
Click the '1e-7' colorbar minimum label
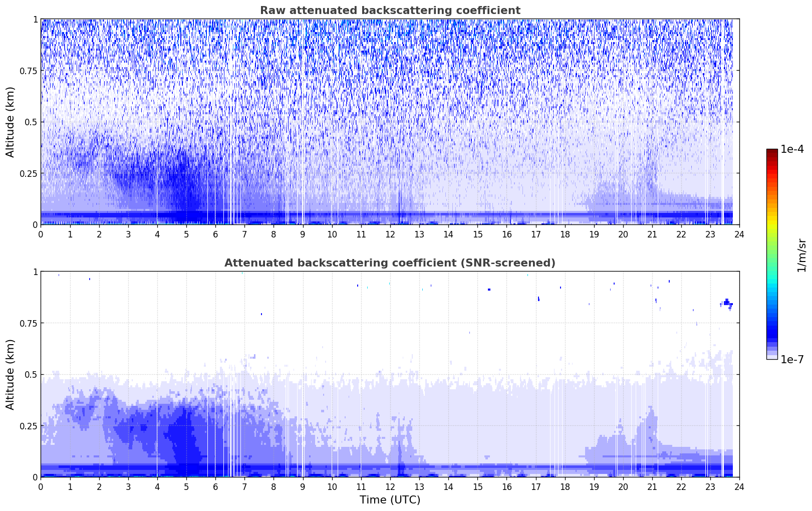[x=792, y=359]
